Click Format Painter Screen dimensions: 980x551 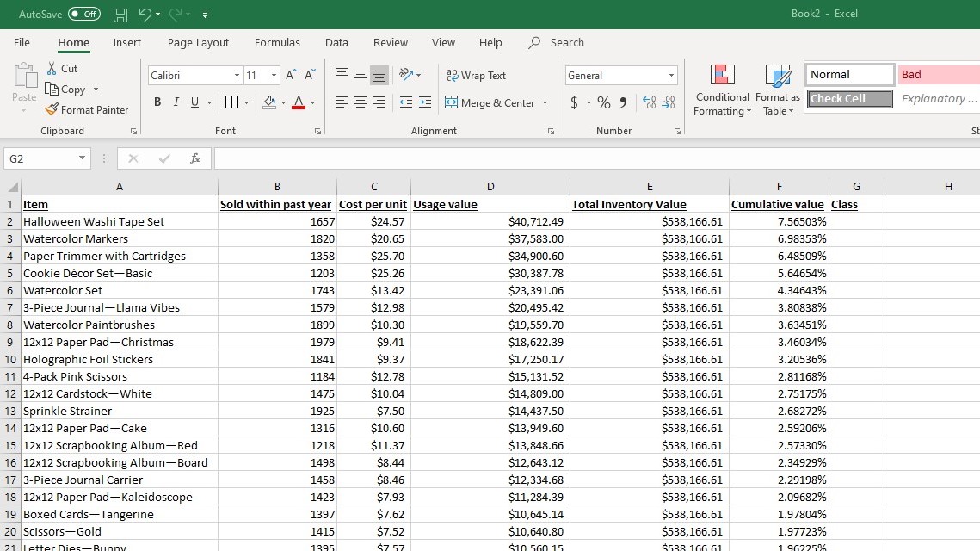pyautogui.click(x=87, y=109)
